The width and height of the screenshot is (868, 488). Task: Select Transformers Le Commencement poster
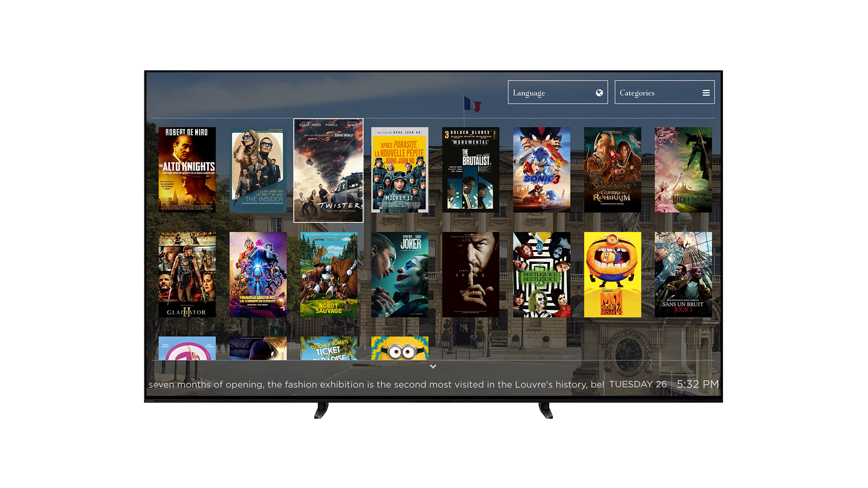(258, 275)
